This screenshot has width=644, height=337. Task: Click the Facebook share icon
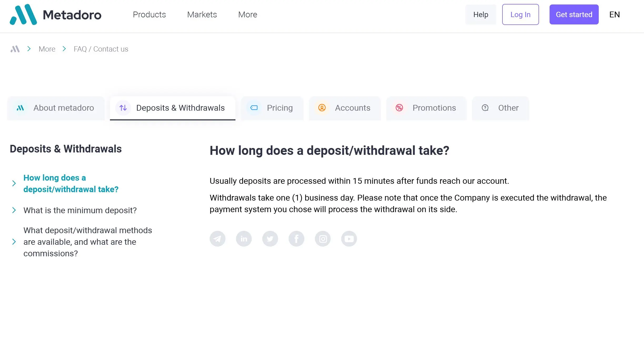pos(296,239)
